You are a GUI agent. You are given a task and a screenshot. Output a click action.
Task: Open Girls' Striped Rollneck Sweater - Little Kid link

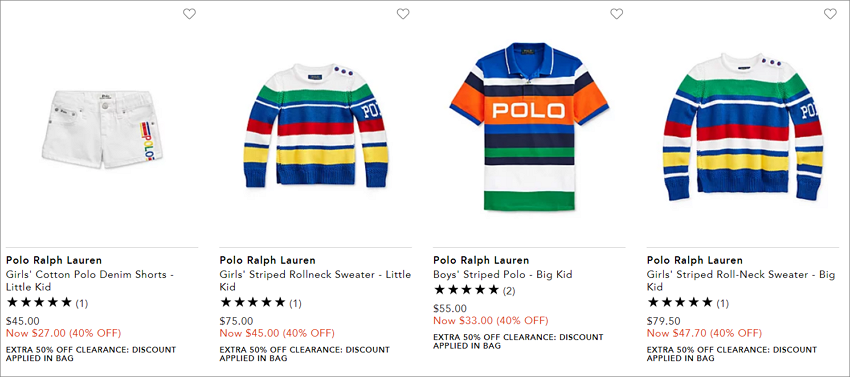point(315,280)
